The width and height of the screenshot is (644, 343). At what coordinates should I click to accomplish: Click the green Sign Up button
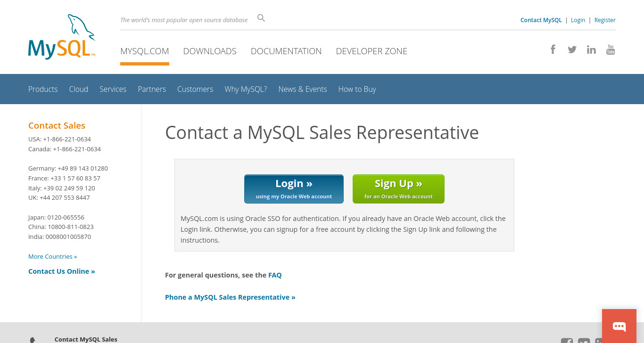(x=398, y=189)
